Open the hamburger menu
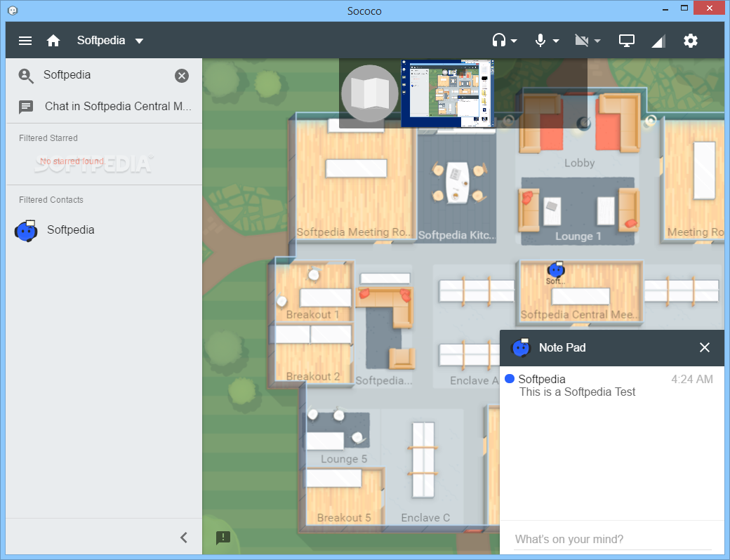This screenshot has width=730, height=560. tap(25, 41)
